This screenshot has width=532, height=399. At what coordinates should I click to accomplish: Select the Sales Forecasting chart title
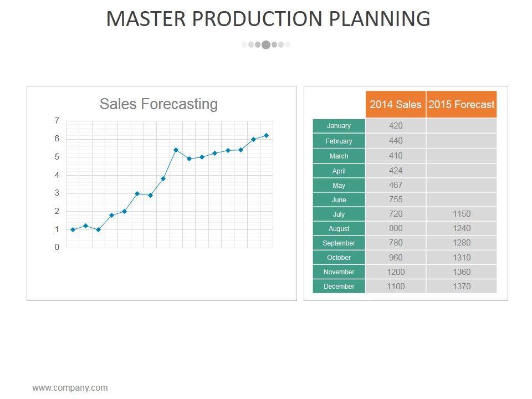click(158, 104)
